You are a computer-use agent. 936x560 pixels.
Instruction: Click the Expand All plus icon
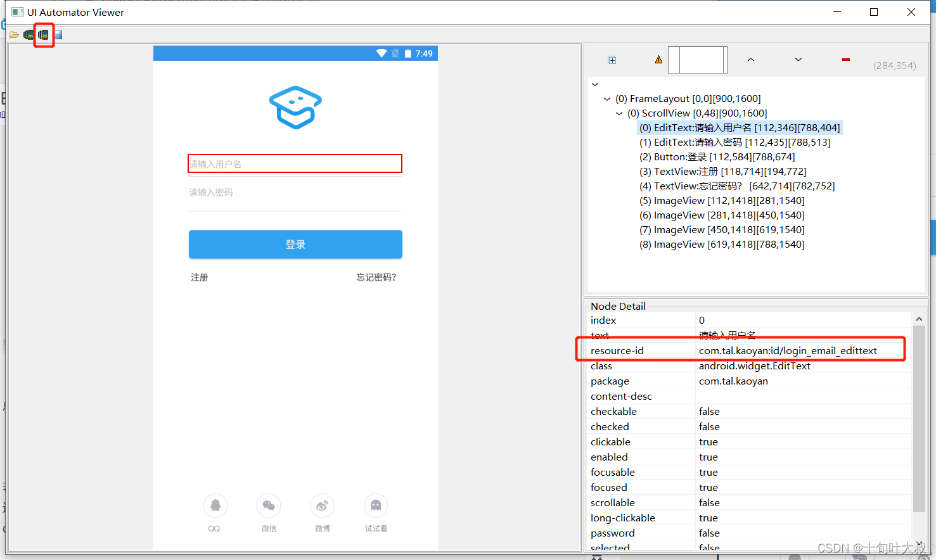612,60
